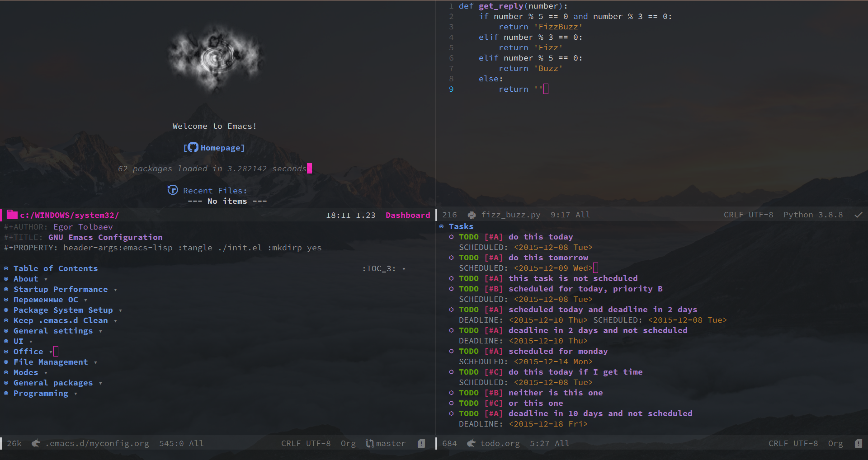Click the Org mode label in todo.org modeline
This screenshot has height=460, width=868.
click(835, 443)
